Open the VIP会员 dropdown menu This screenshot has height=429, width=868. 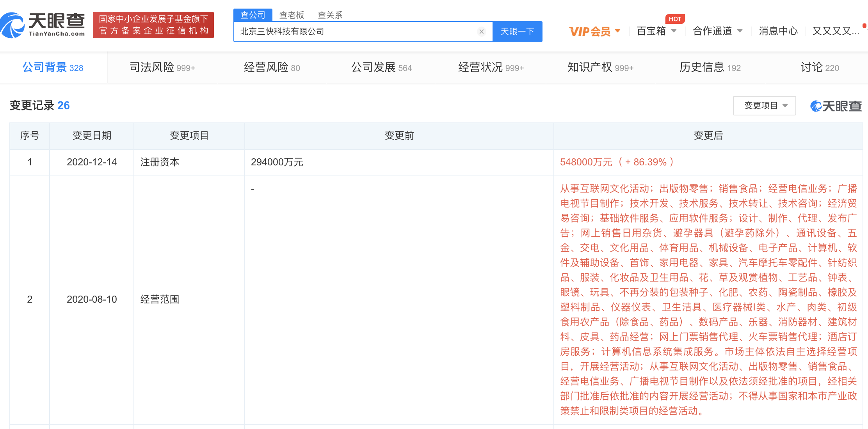593,31
